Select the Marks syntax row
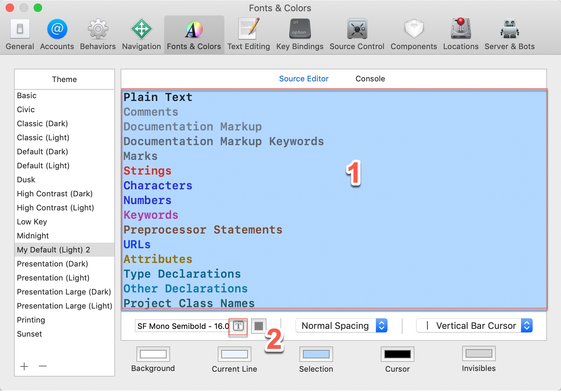This screenshot has width=561, height=392. (334, 156)
